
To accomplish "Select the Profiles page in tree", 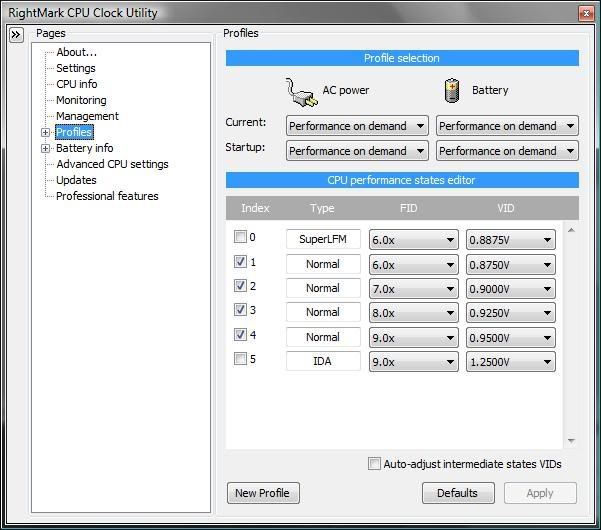I will pos(74,132).
